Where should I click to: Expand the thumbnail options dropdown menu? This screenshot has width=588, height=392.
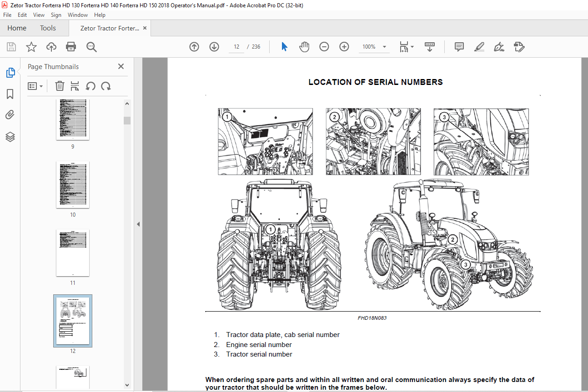35,86
